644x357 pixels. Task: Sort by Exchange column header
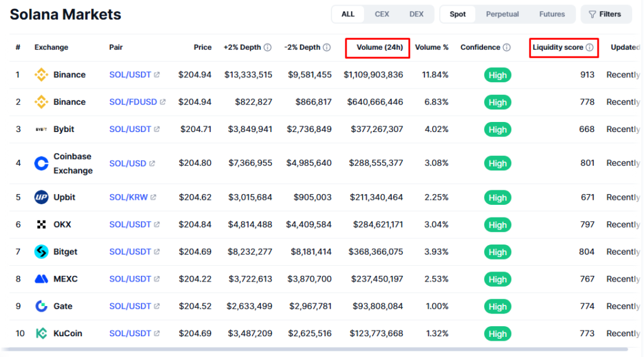click(x=52, y=47)
